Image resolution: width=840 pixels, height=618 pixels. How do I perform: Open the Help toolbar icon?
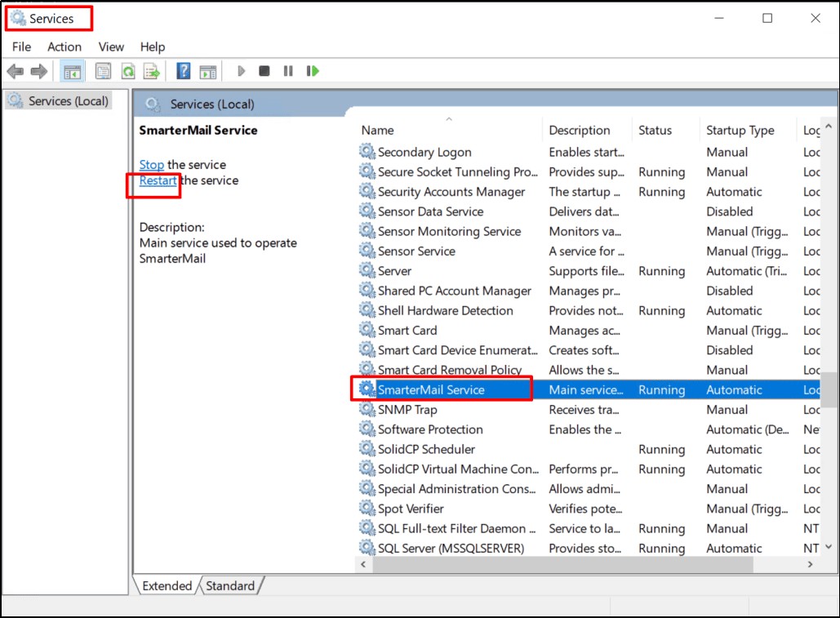point(183,71)
